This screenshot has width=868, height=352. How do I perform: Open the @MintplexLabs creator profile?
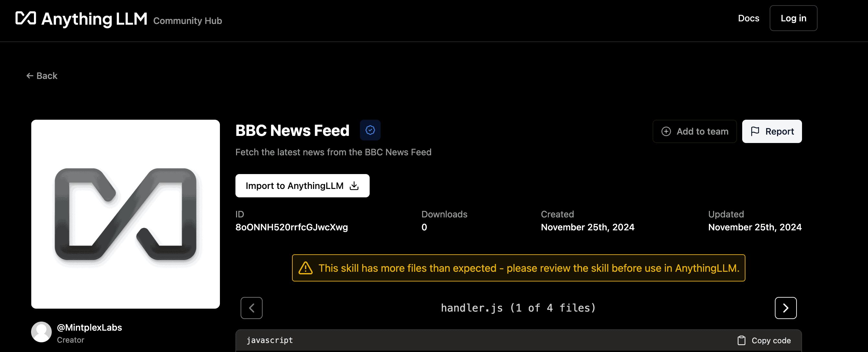click(x=89, y=327)
